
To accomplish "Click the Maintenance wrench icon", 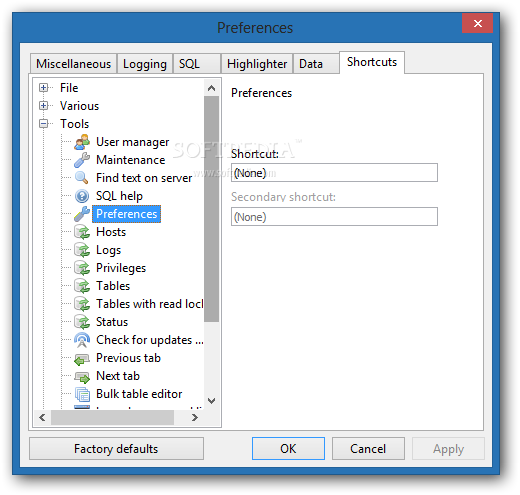I will click(x=82, y=160).
